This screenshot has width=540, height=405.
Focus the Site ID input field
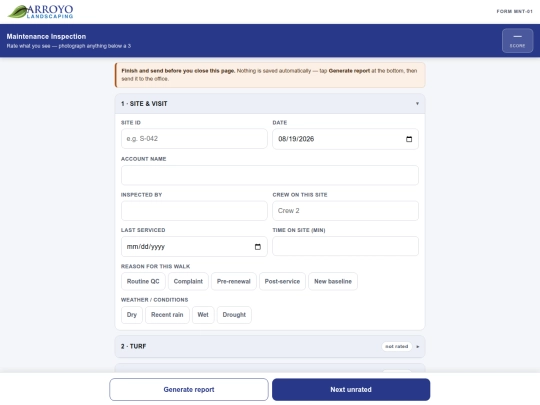(x=194, y=139)
